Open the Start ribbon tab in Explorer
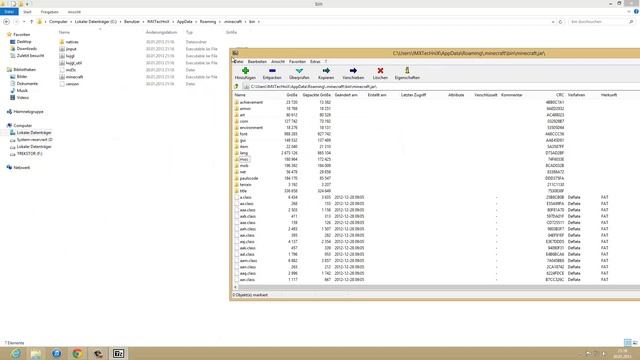The width and height of the screenshot is (640, 360). pos(27,12)
